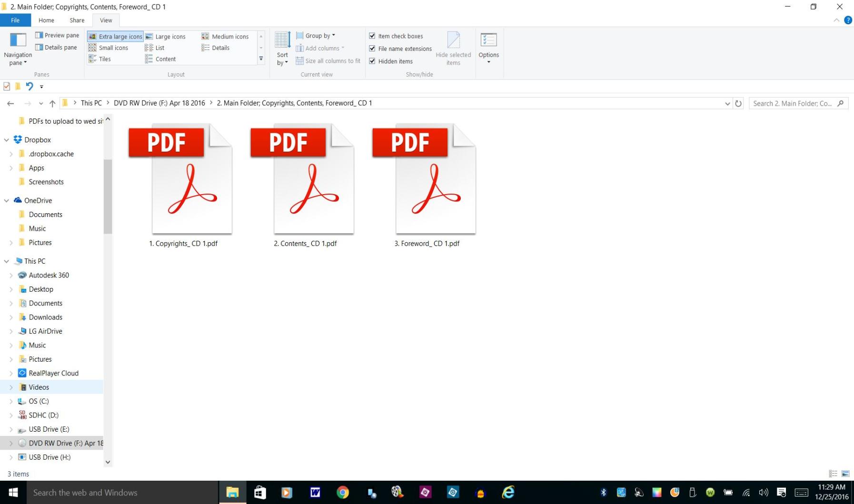Select Content layout
The image size is (854, 504).
click(160, 59)
